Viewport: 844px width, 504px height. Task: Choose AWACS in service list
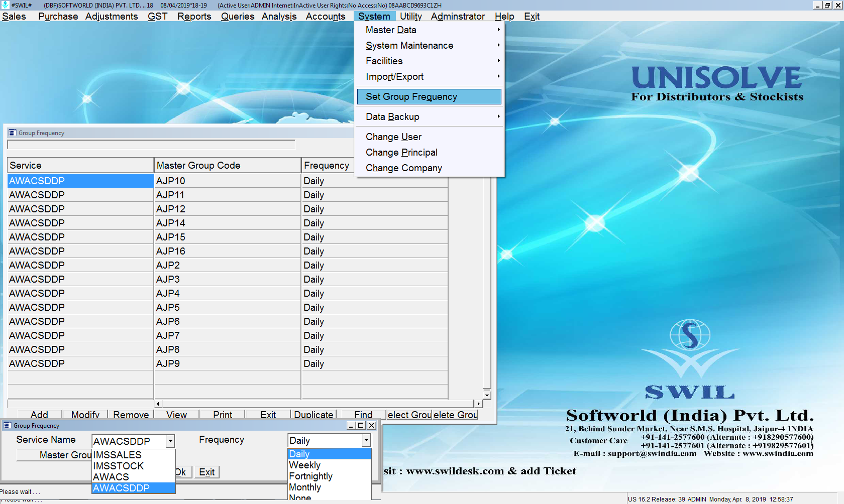click(x=134, y=477)
